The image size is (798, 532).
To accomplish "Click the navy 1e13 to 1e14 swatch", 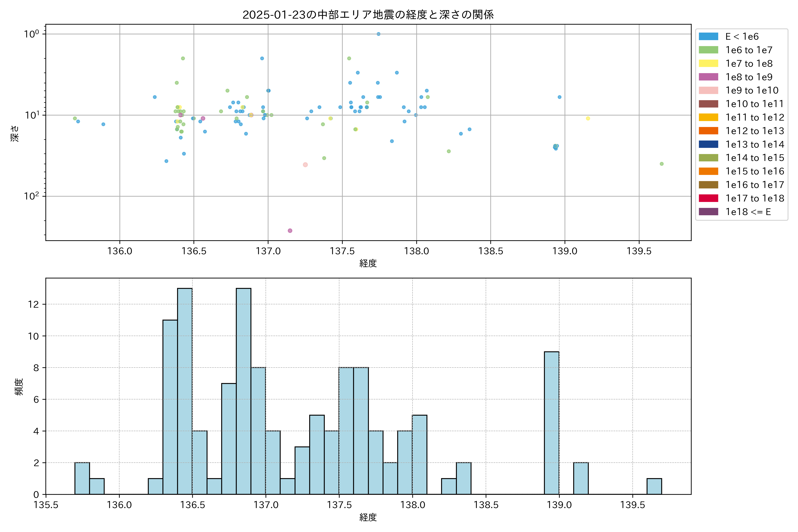I will pyautogui.click(x=708, y=144).
